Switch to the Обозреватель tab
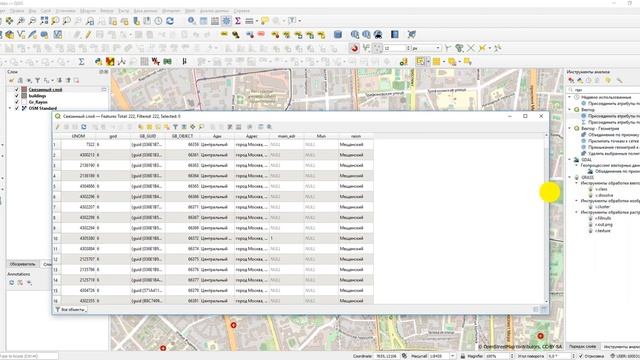 click(x=23, y=264)
